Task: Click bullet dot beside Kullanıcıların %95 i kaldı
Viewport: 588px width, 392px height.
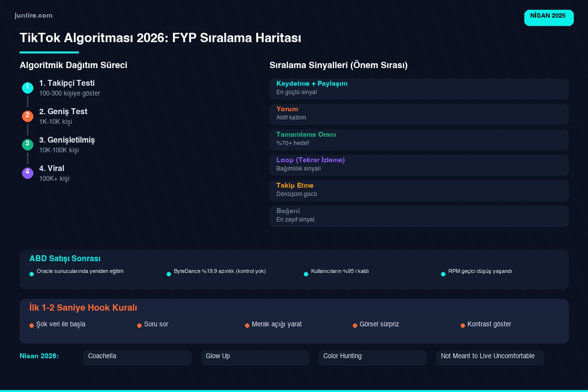Action: point(306,274)
